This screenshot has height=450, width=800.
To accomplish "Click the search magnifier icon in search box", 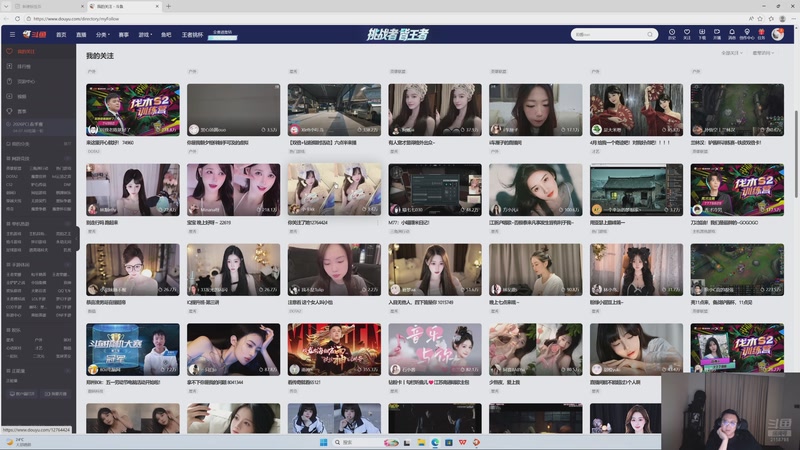I will [649, 35].
